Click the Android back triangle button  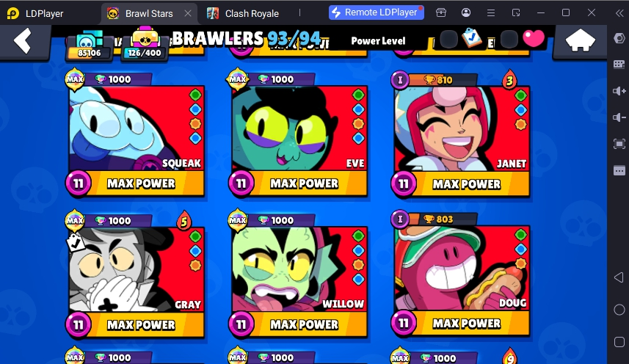[619, 277]
